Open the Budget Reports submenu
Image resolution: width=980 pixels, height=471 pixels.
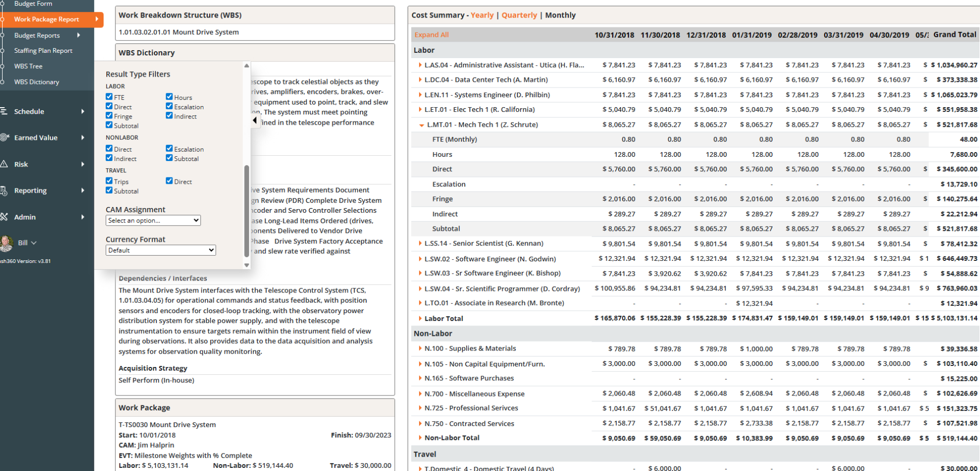coord(47,35)
